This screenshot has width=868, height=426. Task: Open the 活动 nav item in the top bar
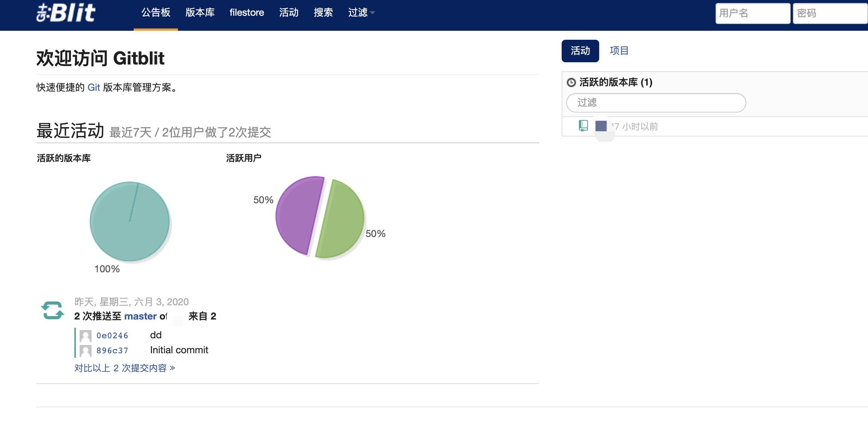click(x=289, y=13)
